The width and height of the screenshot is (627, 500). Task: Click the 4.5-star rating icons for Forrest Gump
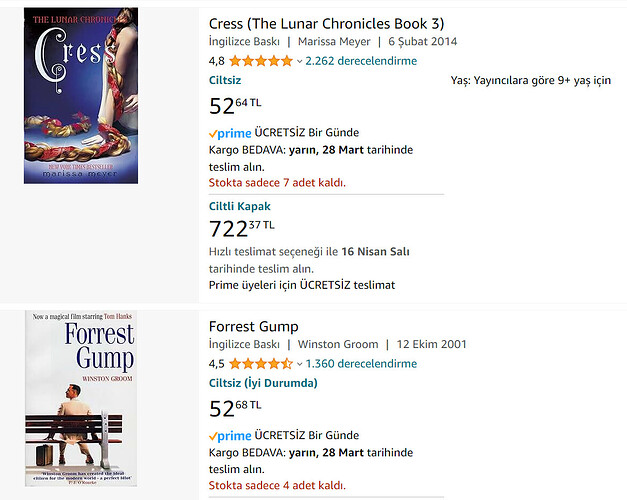pyautogui.click(x=261, y=364)
